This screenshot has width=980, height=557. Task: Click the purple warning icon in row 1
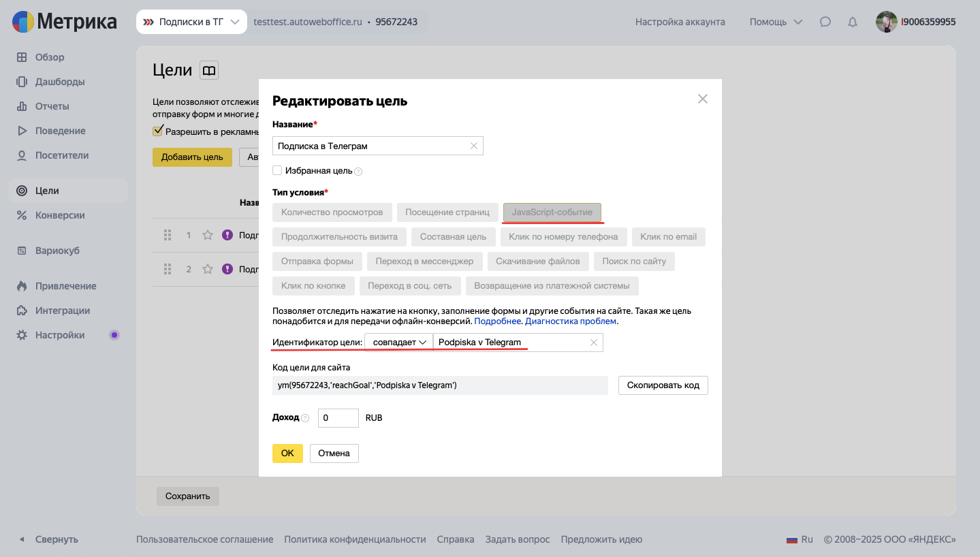(227, 235)
